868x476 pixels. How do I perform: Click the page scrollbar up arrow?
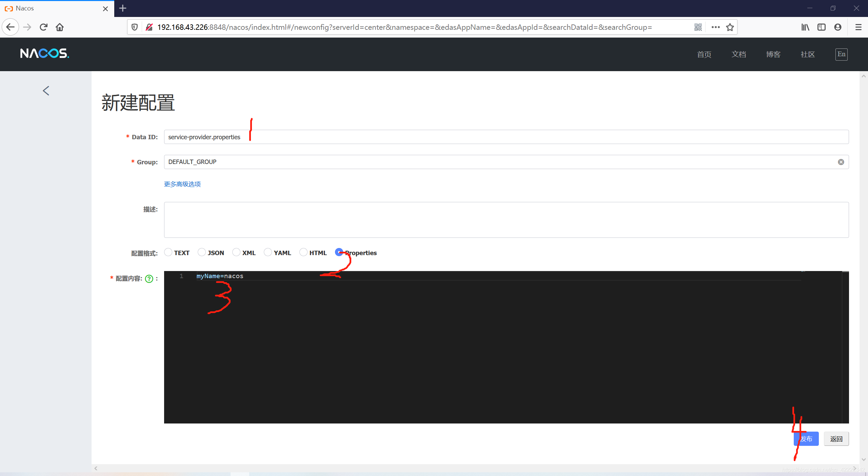tap(864, 76)
